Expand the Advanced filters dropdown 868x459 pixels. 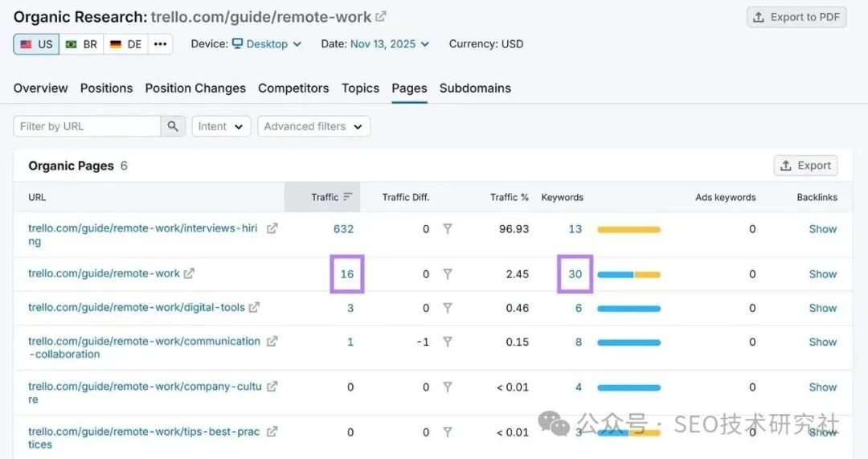313,126
